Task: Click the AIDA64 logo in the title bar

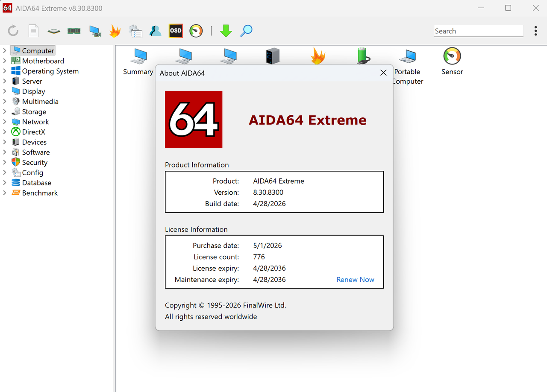Action: pyautogui.click(x=7, y=8)
